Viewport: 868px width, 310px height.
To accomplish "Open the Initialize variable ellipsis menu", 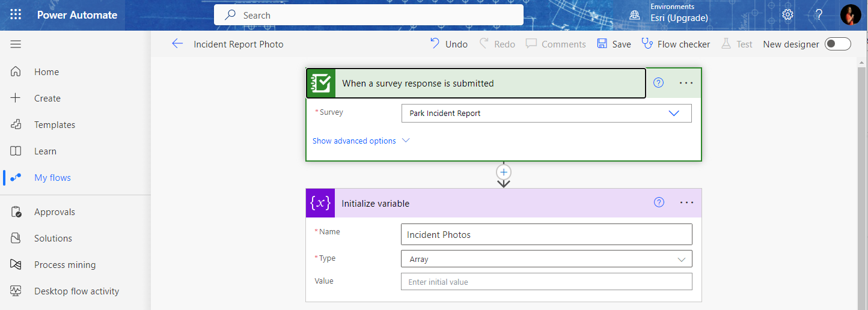I will pyautogui.click(x=686, y=202).
